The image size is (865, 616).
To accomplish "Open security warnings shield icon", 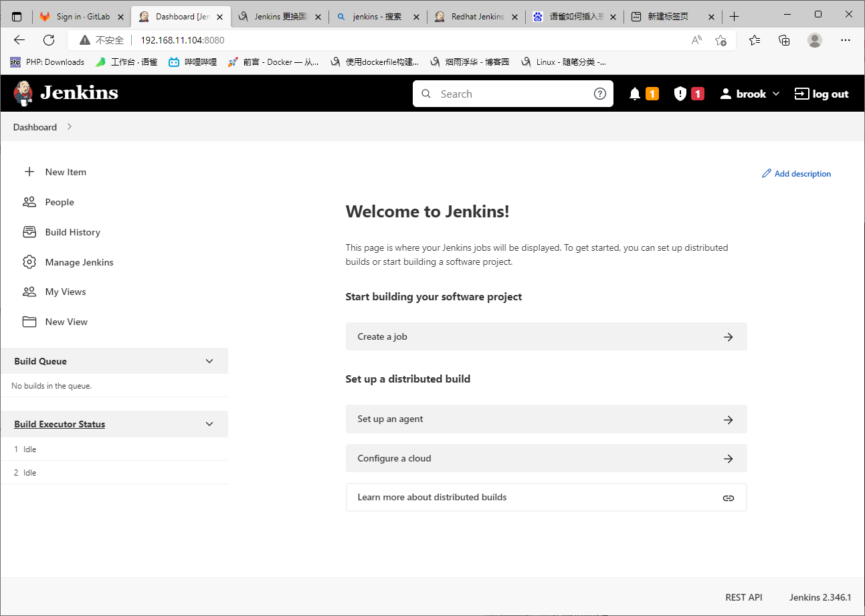I will pos(680,94).
